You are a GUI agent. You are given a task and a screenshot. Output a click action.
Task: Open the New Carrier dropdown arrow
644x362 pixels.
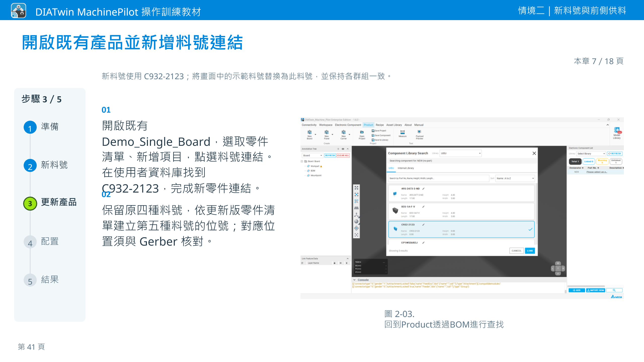(349, 134)
